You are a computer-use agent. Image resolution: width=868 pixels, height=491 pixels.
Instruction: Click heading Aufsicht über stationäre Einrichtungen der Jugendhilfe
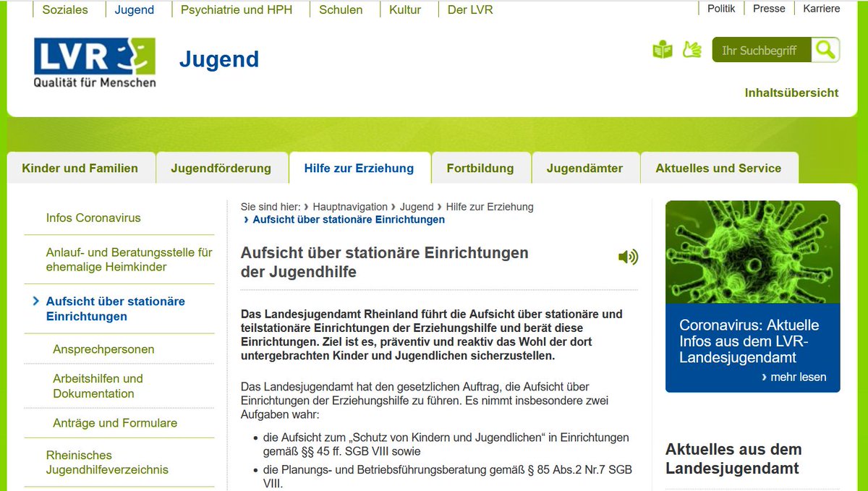385,262
